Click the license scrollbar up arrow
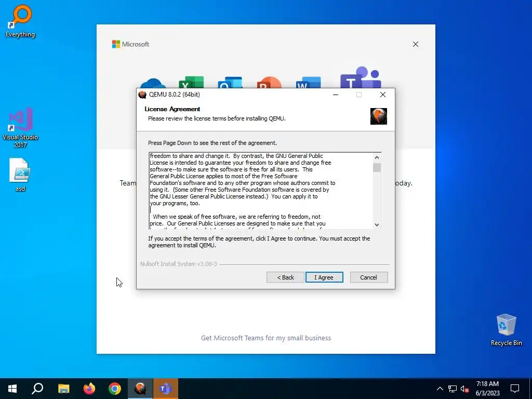This screenshot has width=532, height=399. pos(377,157)
